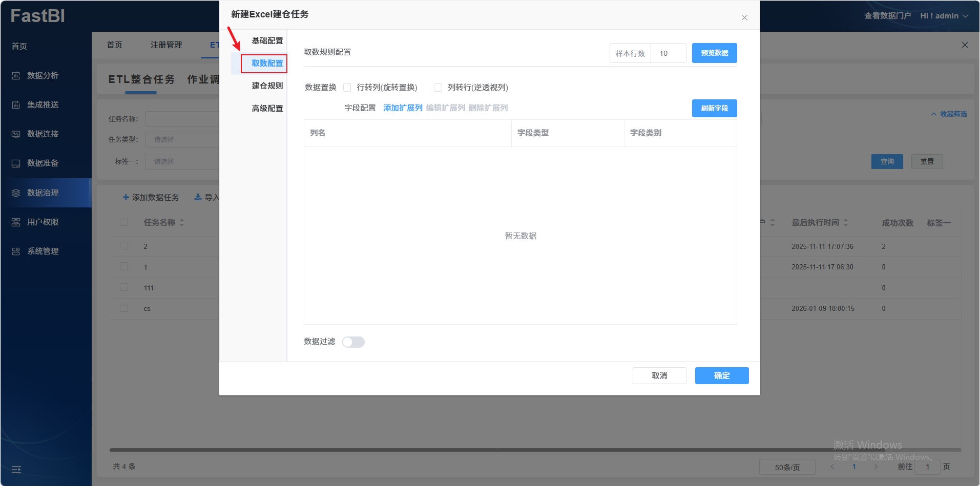Click the 查询 button

[887, 162]
